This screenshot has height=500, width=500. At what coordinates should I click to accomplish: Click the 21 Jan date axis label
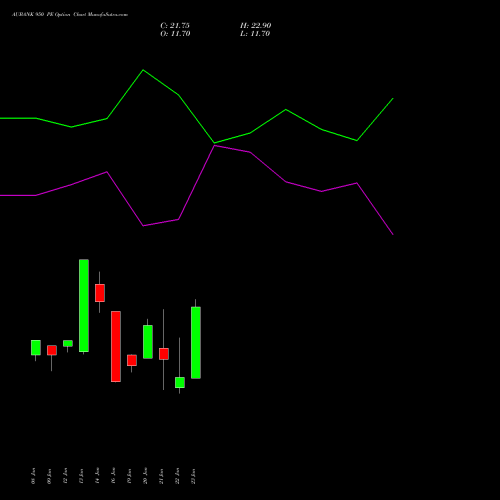tap(161, 476)
